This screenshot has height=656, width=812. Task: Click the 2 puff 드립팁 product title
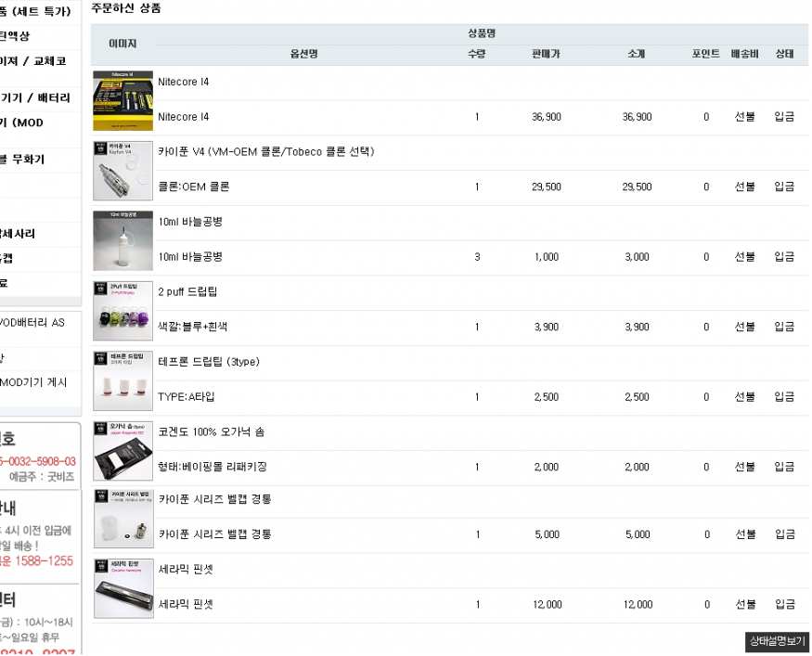tap(188, 291)
